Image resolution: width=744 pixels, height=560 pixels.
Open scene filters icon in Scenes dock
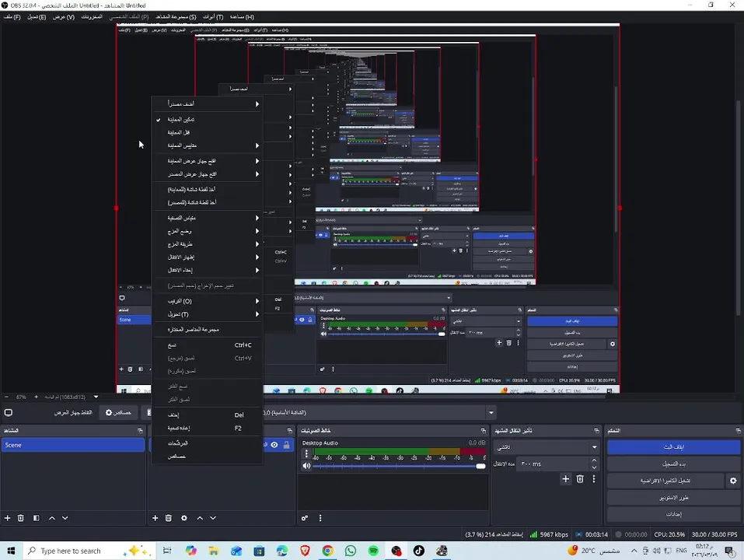pyautogui.click(x=37, y=518)
